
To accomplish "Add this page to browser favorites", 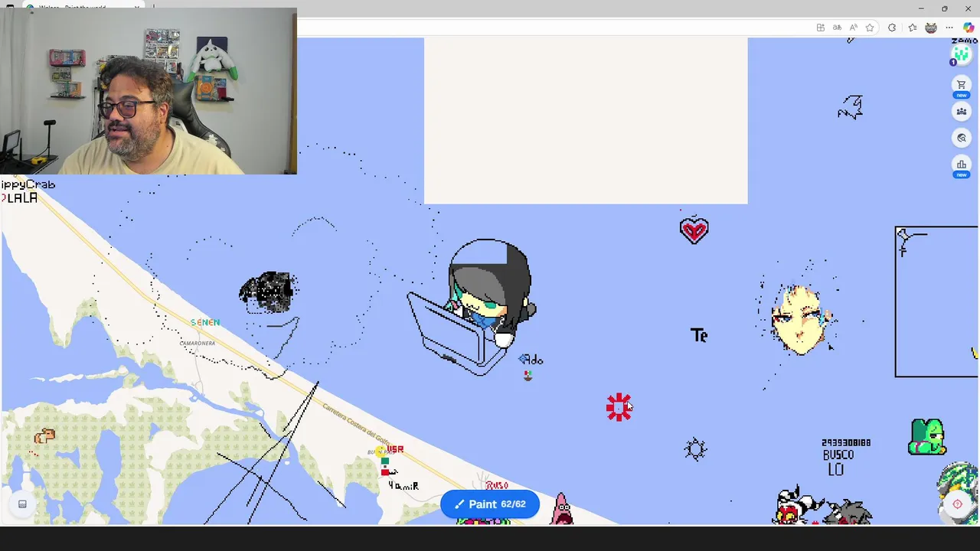I will [870, 28].
